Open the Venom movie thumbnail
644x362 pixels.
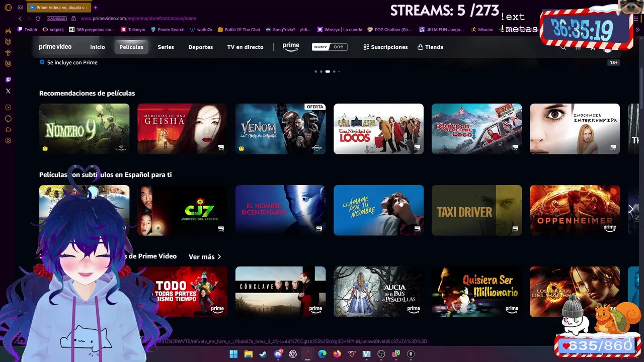280,129
